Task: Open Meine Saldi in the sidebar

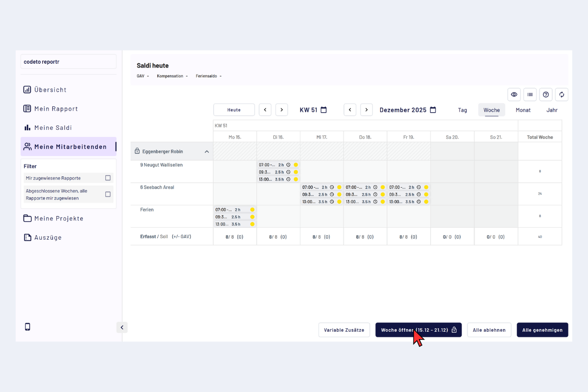Action: click(x=53, y=128)
